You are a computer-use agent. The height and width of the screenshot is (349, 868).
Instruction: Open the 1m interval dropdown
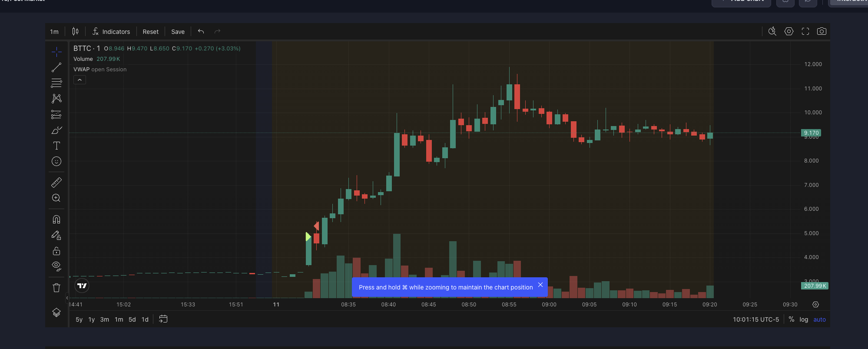pos(54,32)
